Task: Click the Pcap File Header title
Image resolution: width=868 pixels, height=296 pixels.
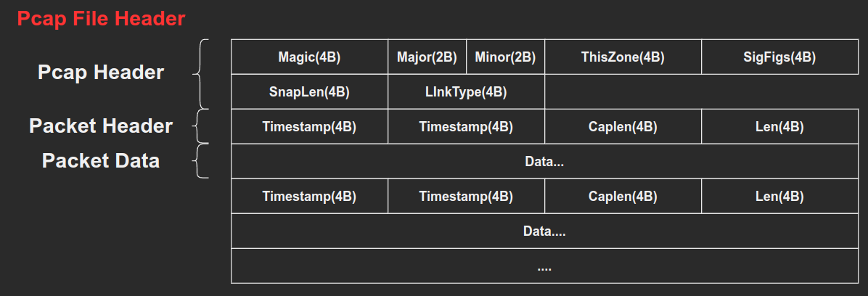Action: coord(102,19)
